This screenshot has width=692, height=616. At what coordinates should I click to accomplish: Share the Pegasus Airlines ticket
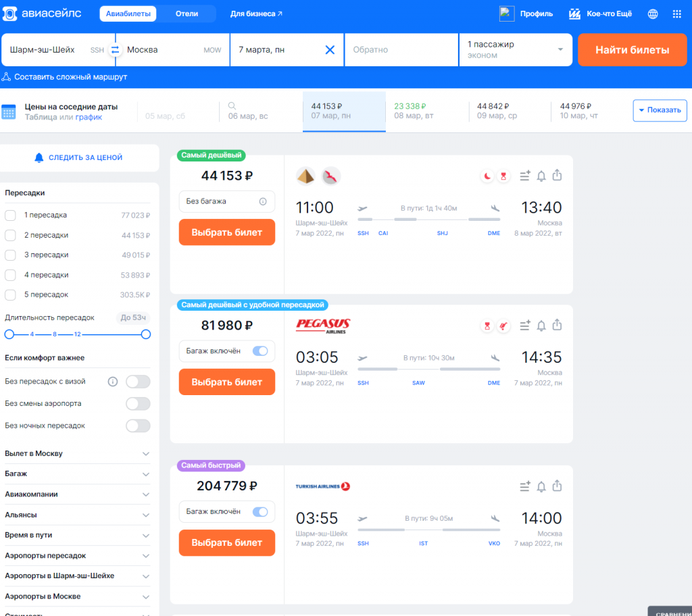pos(557,325)
